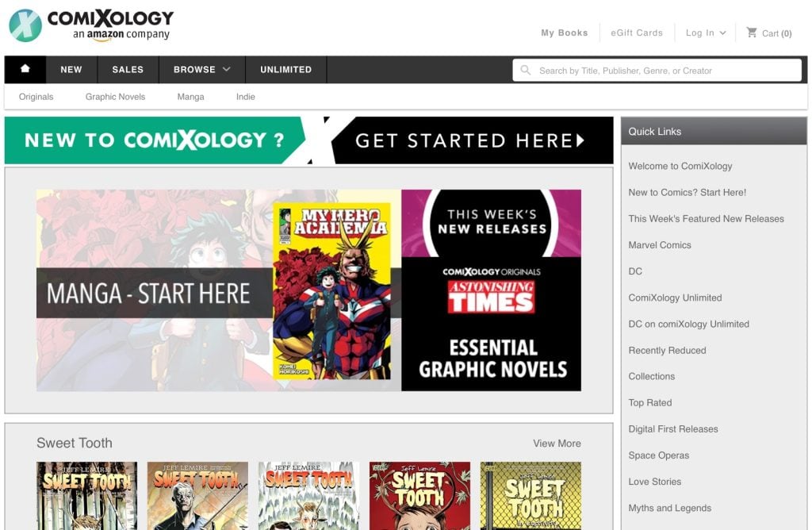
Task: Click the ComiXology logo
Action: [x=92, y=25]
